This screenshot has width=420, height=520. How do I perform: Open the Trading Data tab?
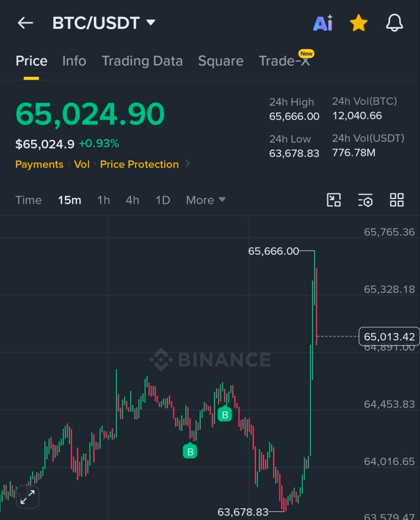[x=142, y=61]
